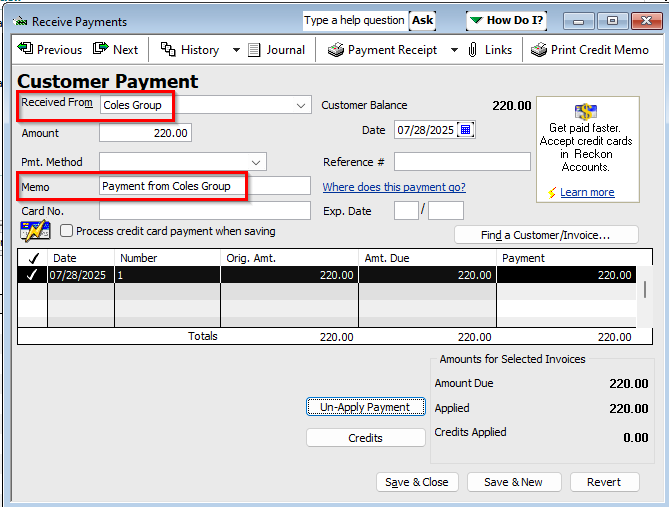Open Links paperclip icon
This screenshot has width=669, height=507.
tap(473, 50)
